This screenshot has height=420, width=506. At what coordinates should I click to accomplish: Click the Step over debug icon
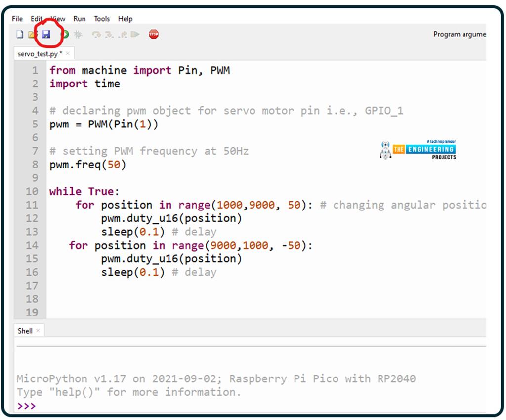click(96, 34)
